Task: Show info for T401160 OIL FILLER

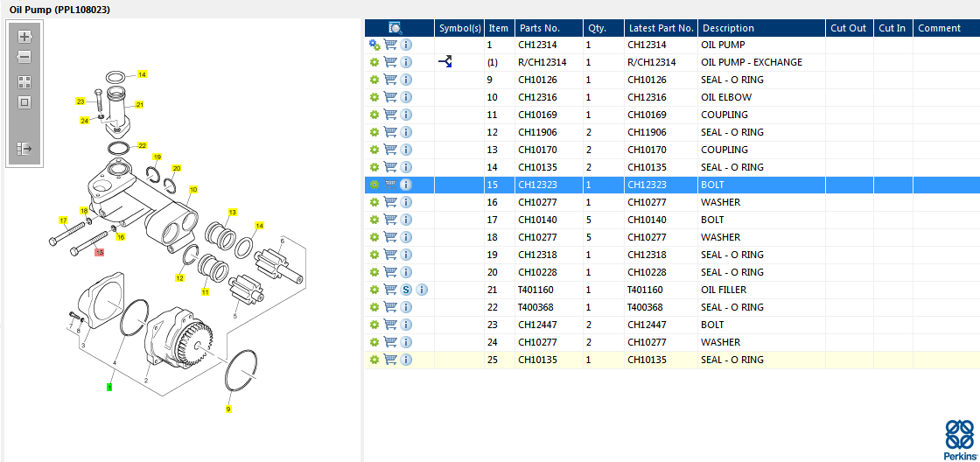Action: pos(422,290)
